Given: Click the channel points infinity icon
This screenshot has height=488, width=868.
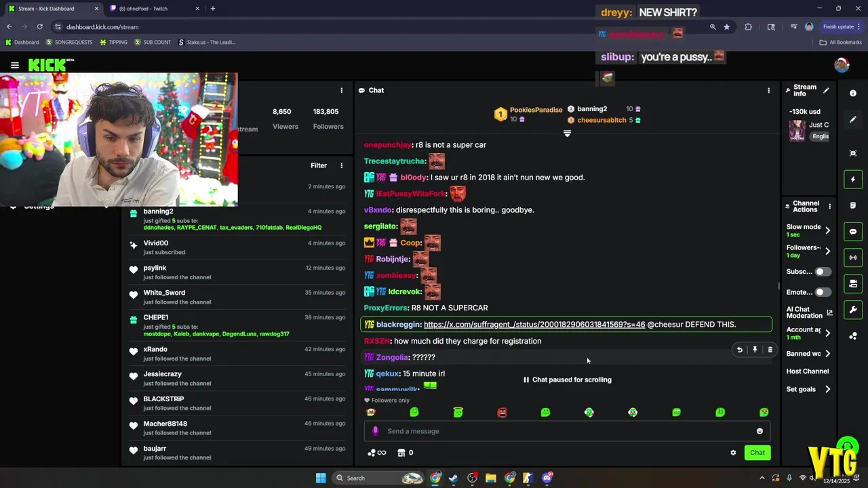Looking at the screenshot, I should 376,453.
